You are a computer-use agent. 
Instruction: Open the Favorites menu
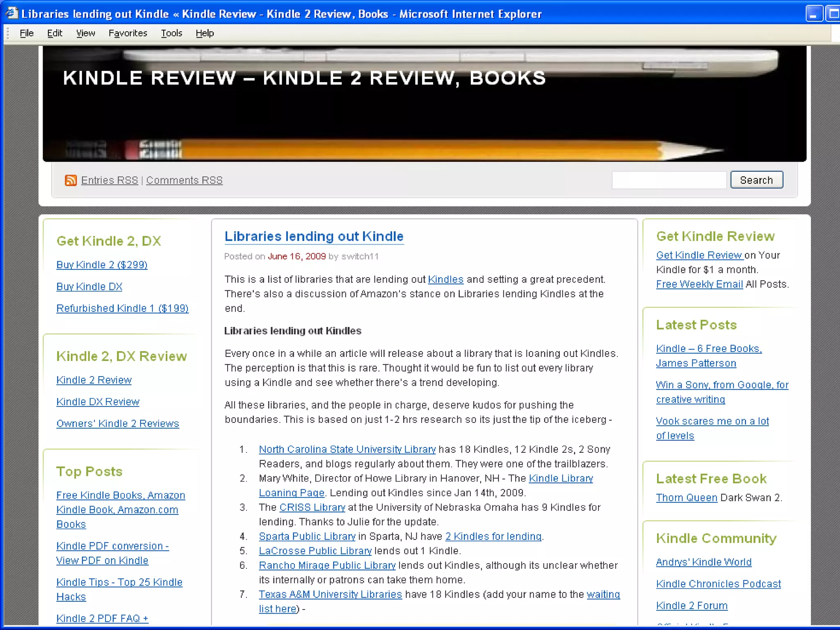[x=128, y=33]
